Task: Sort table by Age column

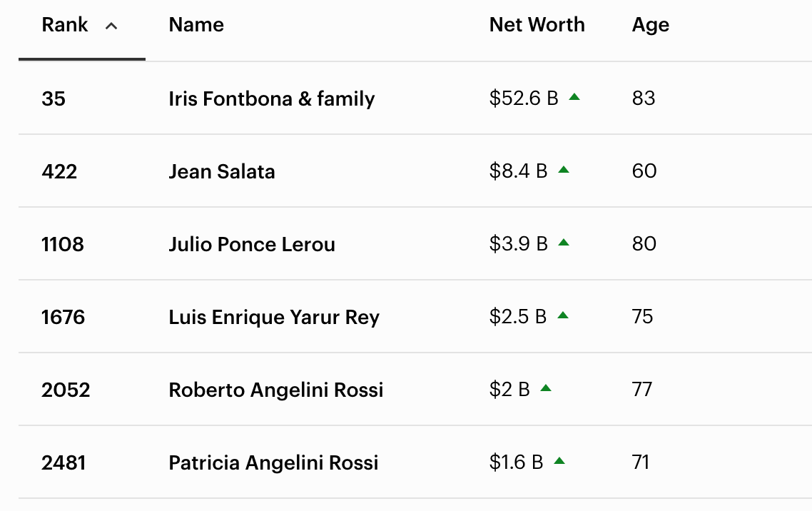Action: (x=650, y=25)
